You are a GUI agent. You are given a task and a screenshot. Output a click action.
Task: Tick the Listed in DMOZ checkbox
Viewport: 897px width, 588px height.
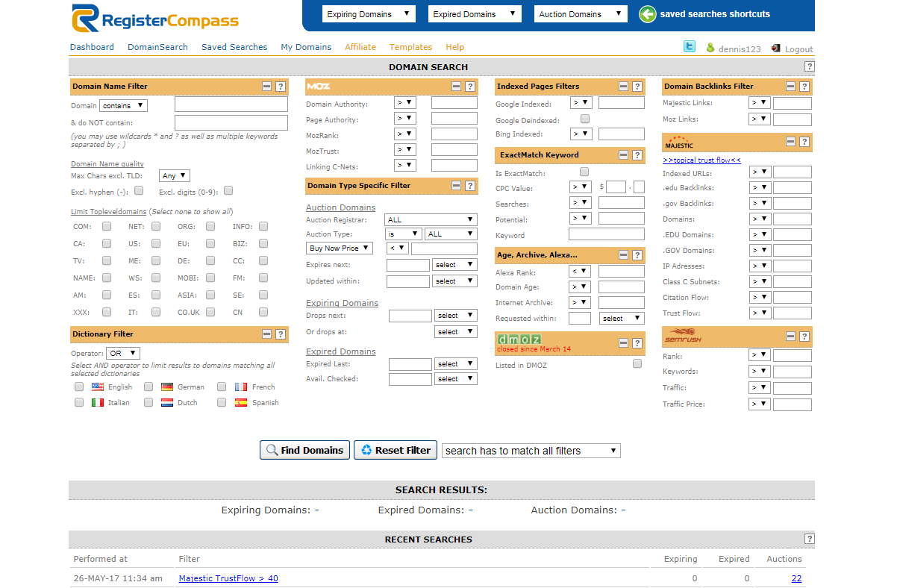point(637,364)
